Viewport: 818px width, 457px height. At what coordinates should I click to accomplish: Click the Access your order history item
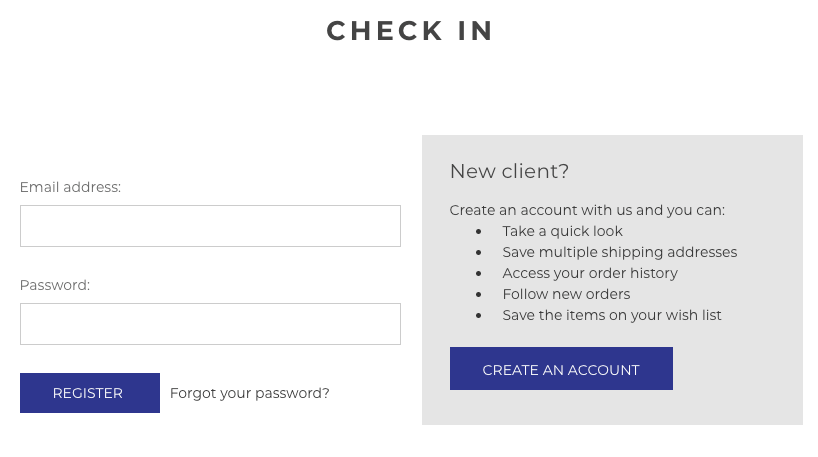[590, 273]
